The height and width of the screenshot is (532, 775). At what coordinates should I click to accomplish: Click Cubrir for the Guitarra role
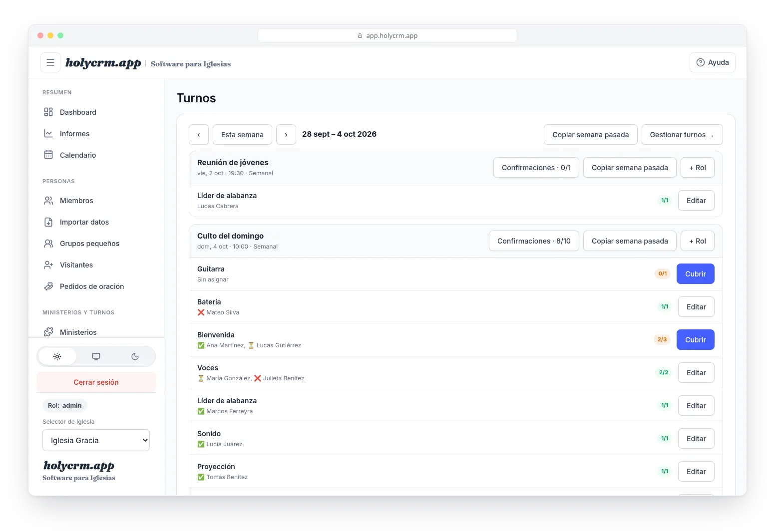click(x=696, y=273)
